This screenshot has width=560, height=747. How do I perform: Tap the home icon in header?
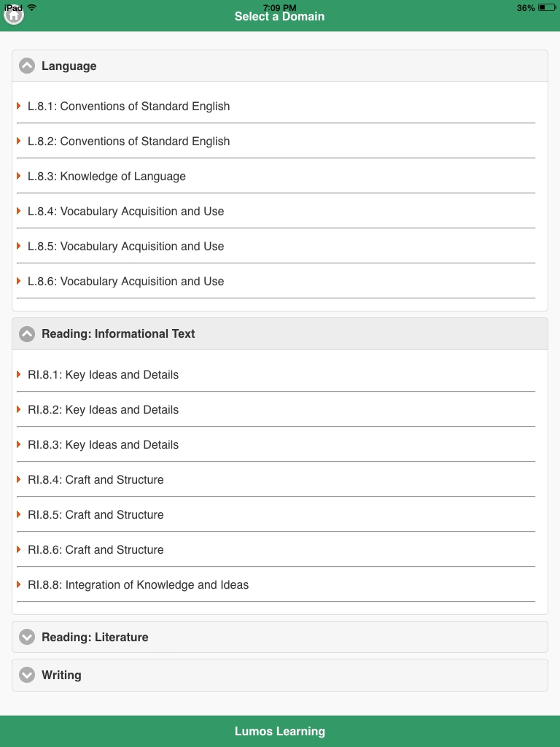click(x=14, y=15)
